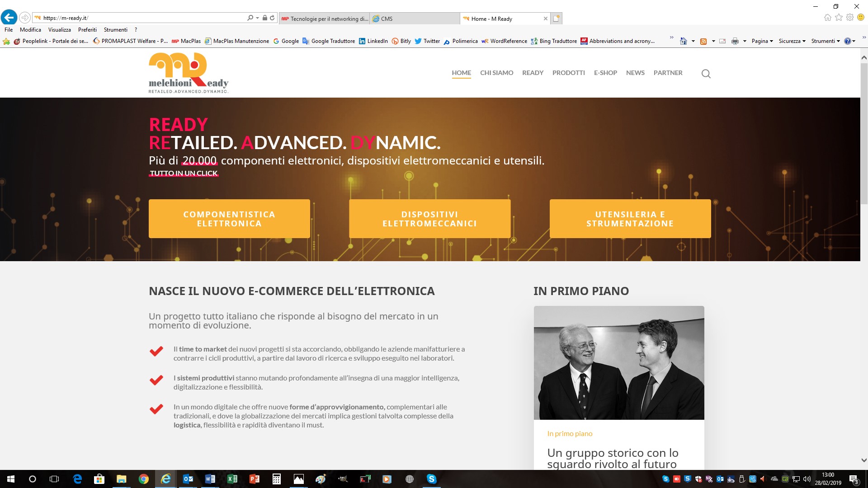Click the command bar Home page icon
The width and height of the screenshot is (868, 488).
pyautogui.click(x=684, y=41)
